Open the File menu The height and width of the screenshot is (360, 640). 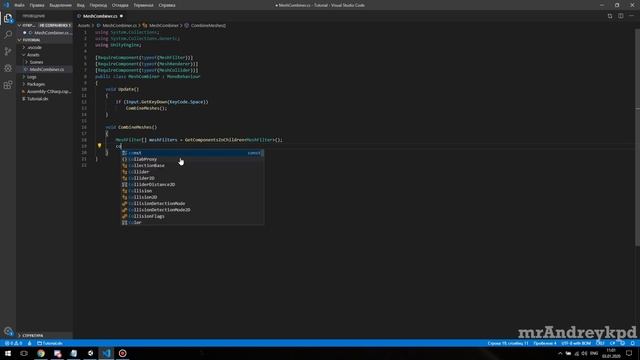19,5
